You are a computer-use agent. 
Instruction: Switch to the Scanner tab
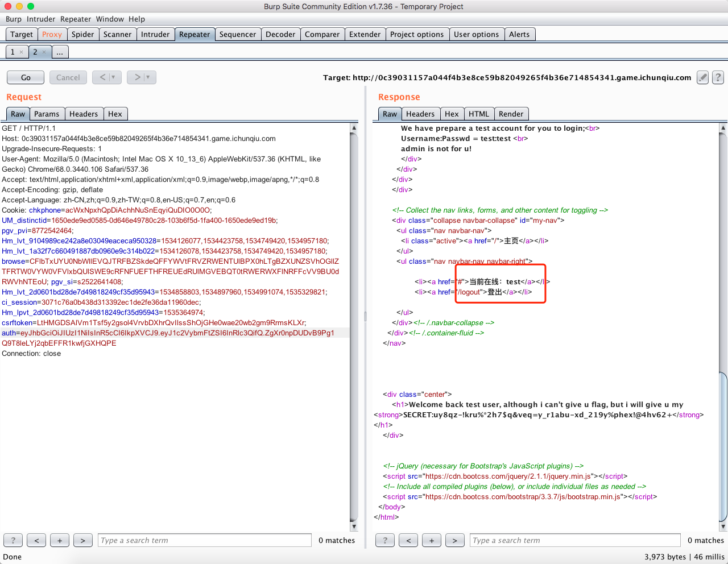coord(117,34)
